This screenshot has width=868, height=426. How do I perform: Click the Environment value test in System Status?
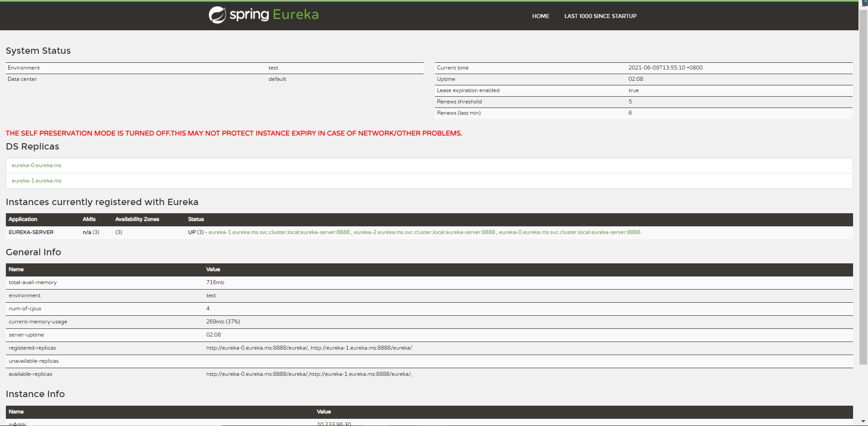point(273,68)
